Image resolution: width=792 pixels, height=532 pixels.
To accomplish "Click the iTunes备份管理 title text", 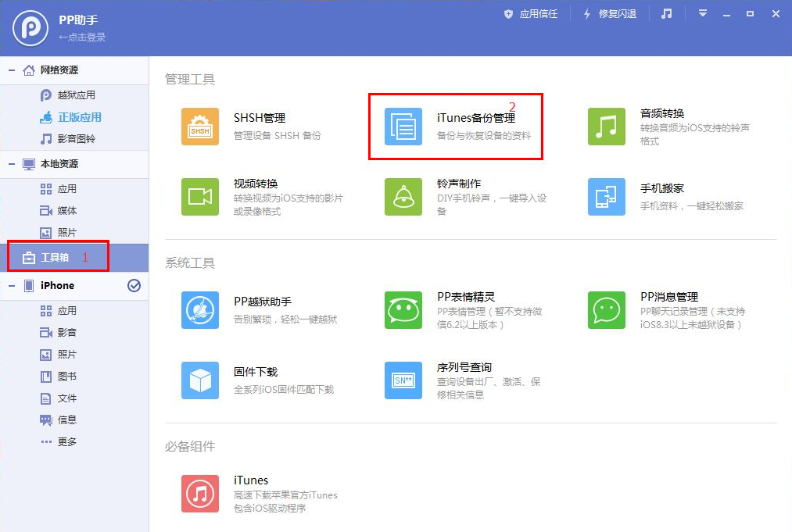I will tap(476, 118).
